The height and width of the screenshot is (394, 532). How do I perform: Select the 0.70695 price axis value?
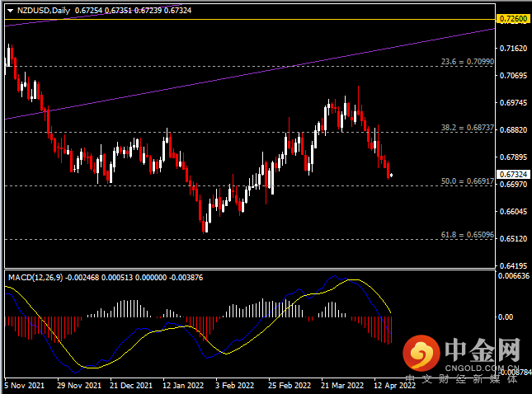[513, 76]
